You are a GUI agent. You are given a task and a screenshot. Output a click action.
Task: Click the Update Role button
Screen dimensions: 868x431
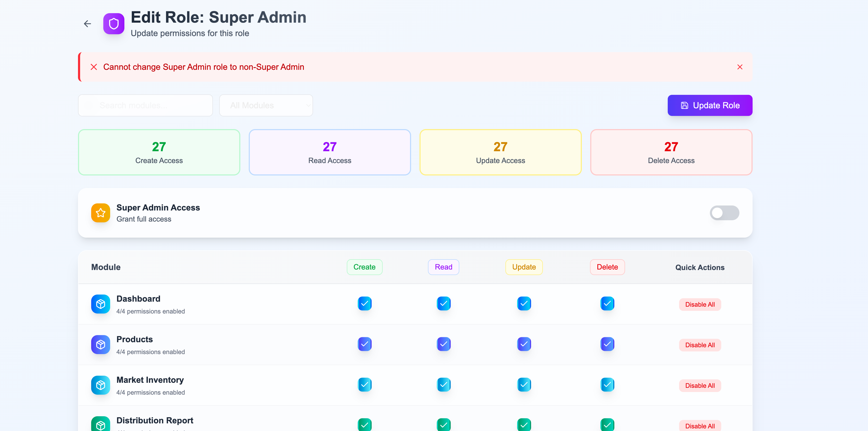pos(710,105)
